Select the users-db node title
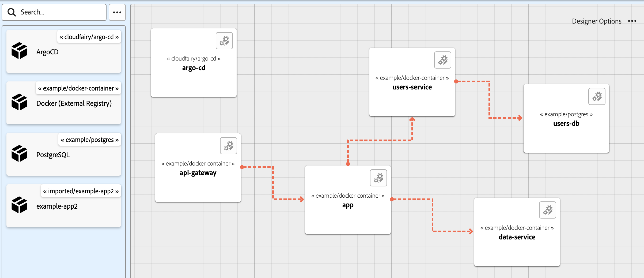The height and width of the screenshot is (278, 644). (x=566, y=123)
